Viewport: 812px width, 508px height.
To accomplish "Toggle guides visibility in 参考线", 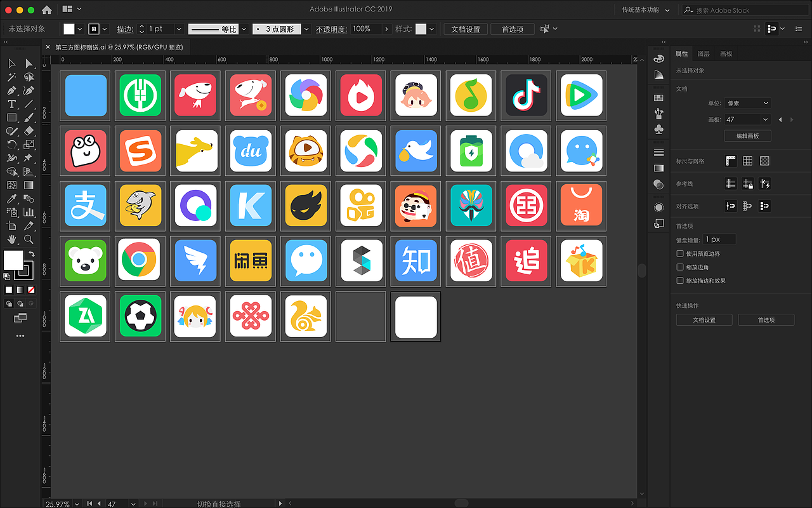I will (x=731, y=184).
